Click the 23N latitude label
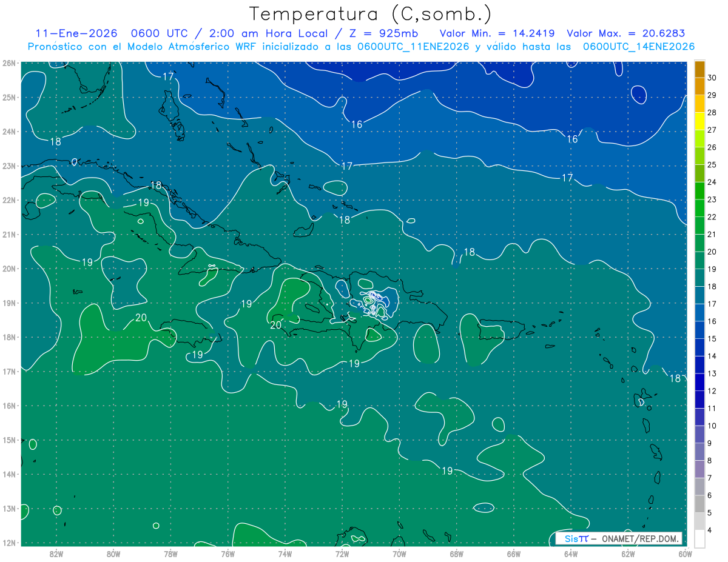Screen dimensions: 728x562 (9, 166)
